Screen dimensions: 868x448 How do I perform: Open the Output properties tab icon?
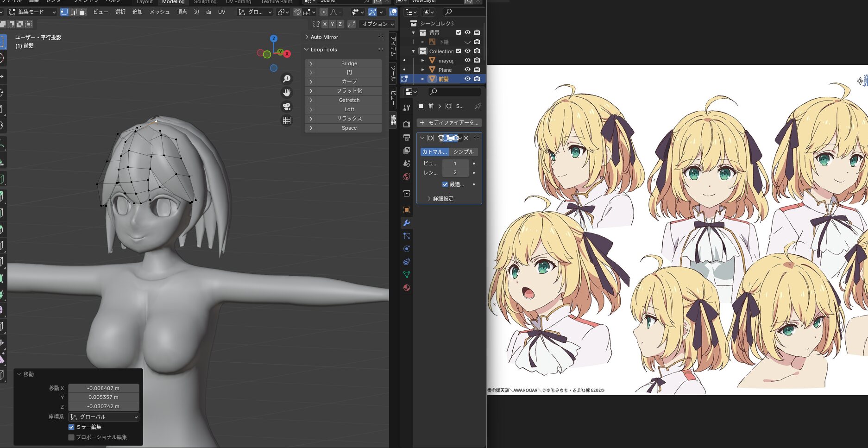click(x=407, y=138)
